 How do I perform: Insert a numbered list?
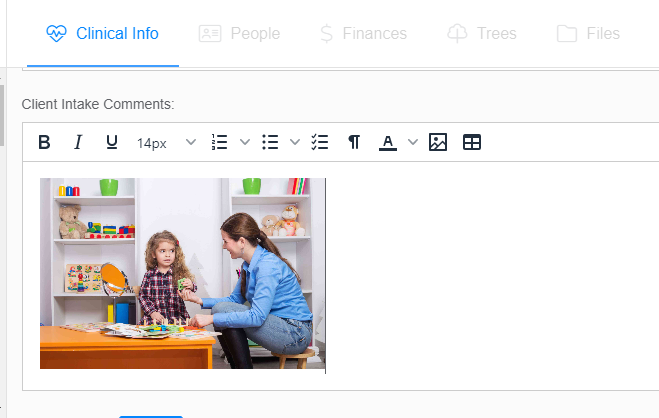click(x=220, y=142)
